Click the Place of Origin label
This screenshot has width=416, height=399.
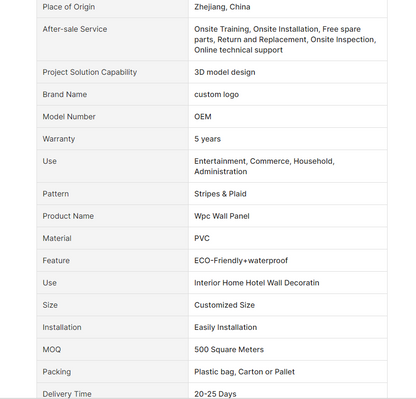pyautogui.click(x=69, y=7)
